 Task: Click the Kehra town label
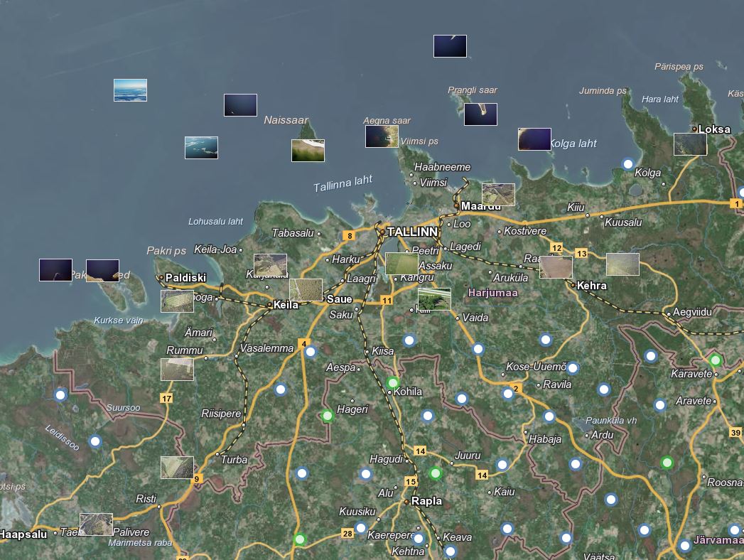point(592,286)
